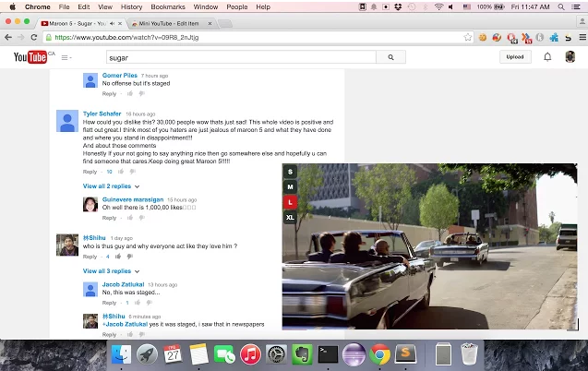
Task: Expand 'View all 3 replies'
Action: 109,271
